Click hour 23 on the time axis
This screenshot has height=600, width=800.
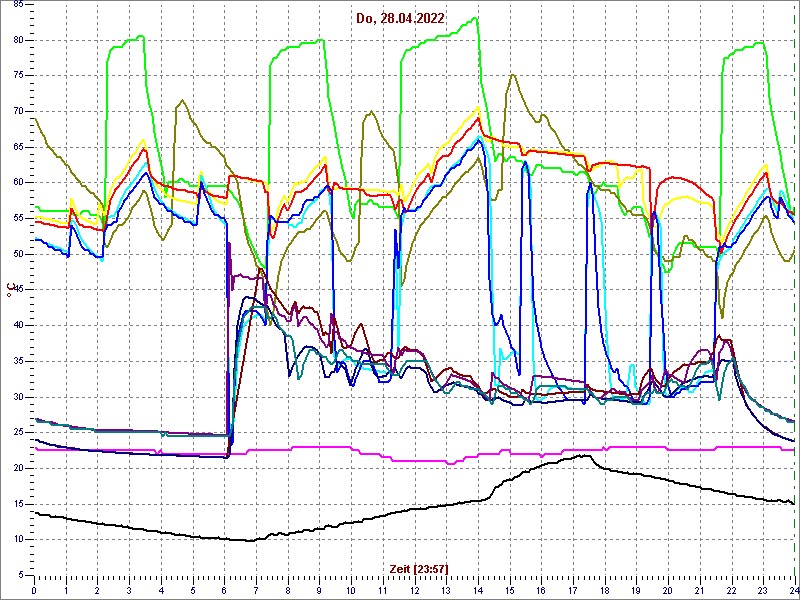763,590
